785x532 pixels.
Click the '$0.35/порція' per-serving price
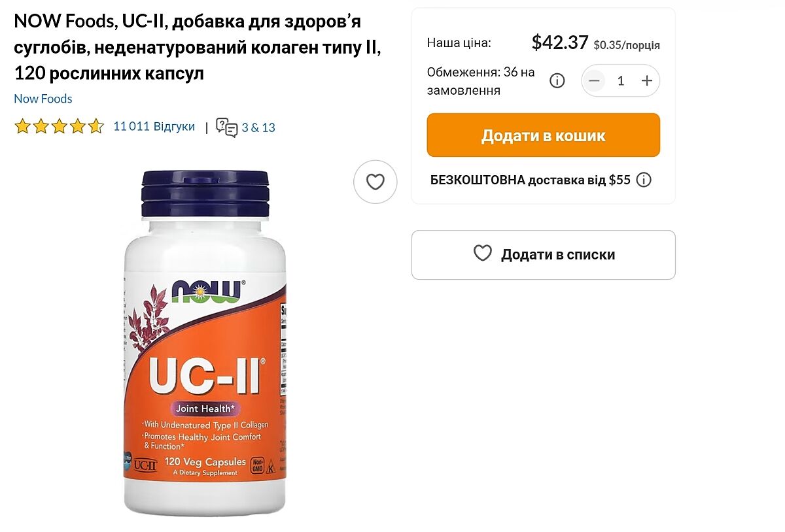tap(627, 45)
